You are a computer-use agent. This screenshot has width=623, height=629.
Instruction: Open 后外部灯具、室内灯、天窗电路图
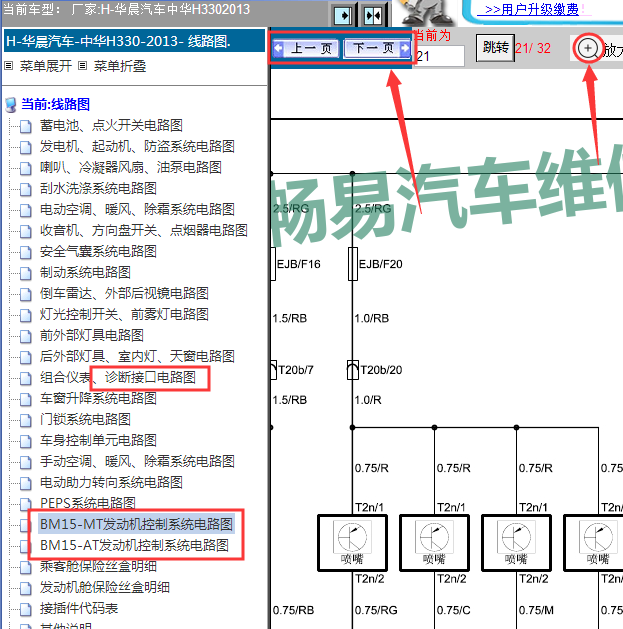137,356
